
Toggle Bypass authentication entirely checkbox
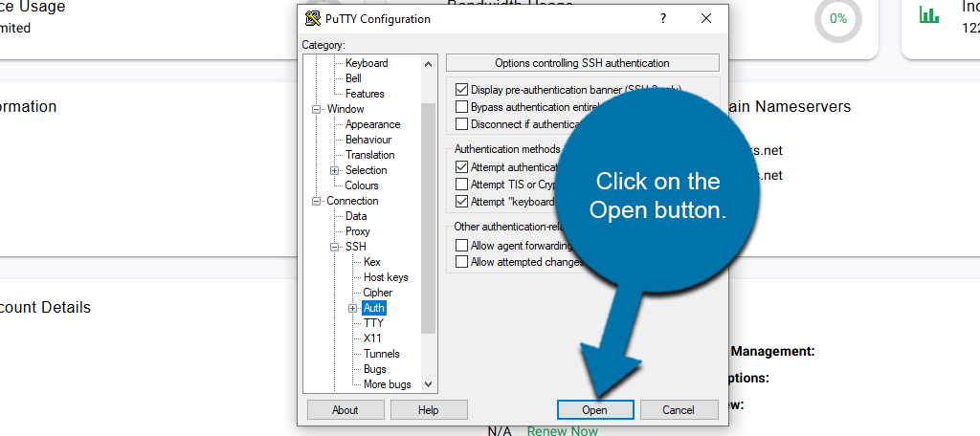click(462, 107)
